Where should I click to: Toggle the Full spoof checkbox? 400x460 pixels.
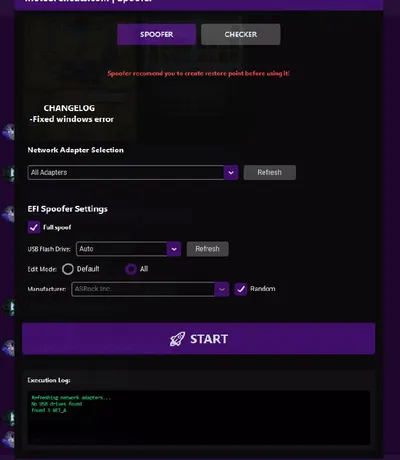(34, 228)
